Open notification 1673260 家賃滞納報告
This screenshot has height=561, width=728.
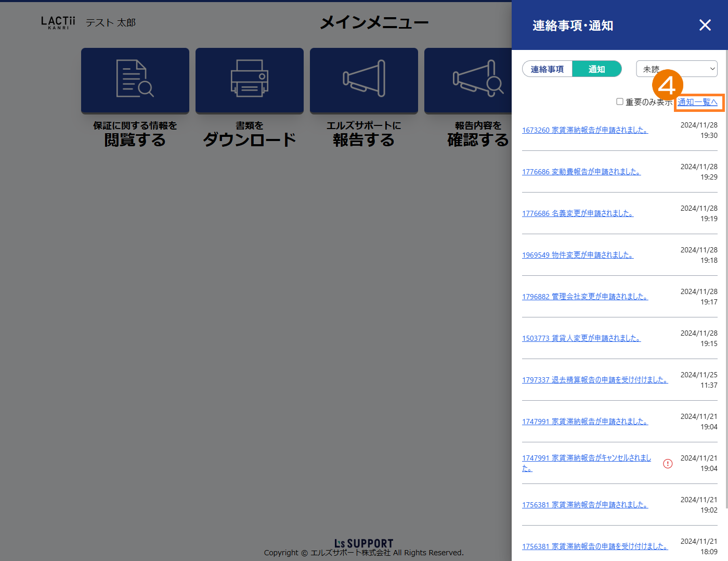coord(584,130)
